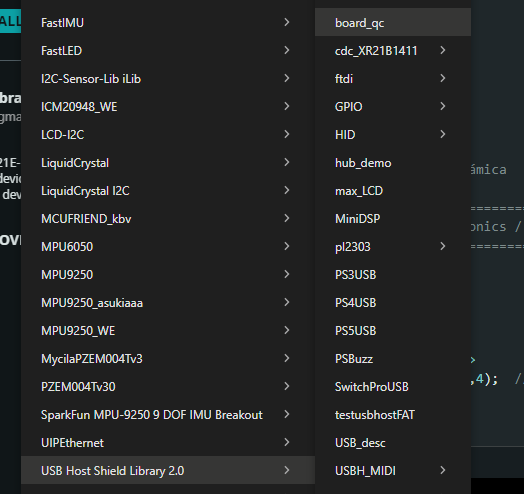Open SparkFun MPU-9250 9 DOF IMU Breakout entry
This screenshot has height=494, width=524.
[168, 415]
